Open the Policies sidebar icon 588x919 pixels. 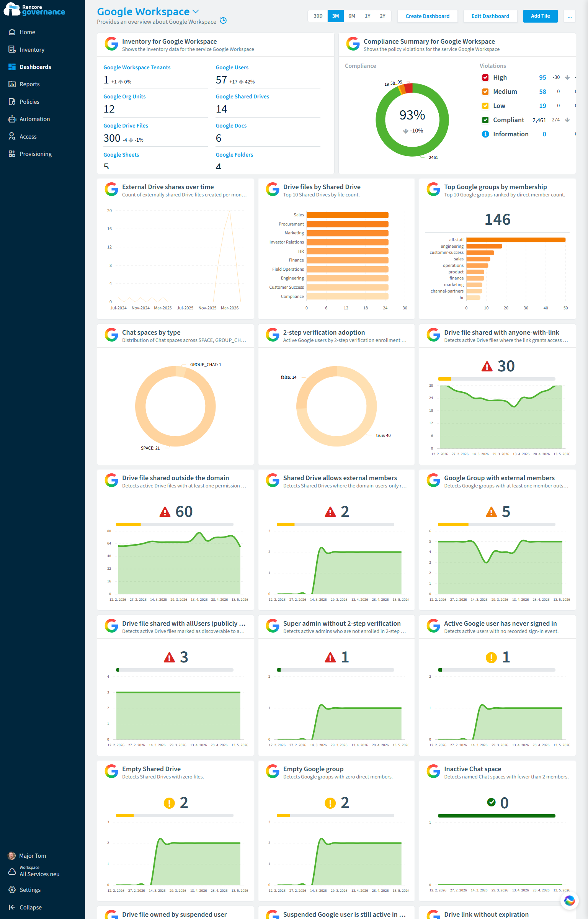pos(12,101)
